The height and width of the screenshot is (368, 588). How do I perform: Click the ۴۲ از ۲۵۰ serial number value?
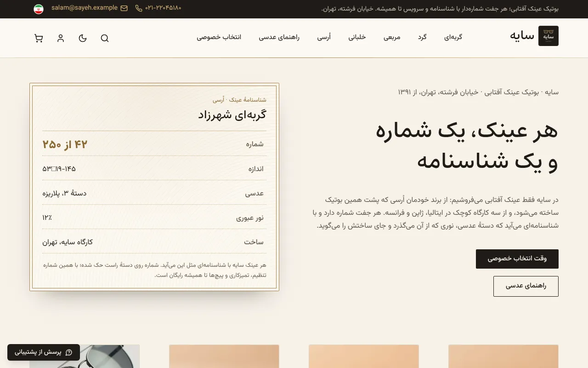click(x=65, y=144)
